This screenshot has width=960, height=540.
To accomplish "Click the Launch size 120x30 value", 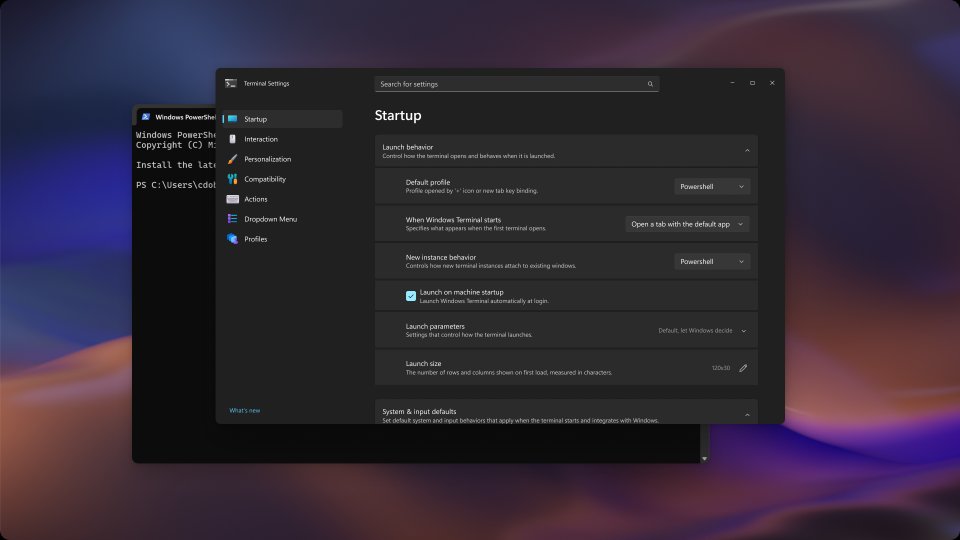I will [721, 368].
